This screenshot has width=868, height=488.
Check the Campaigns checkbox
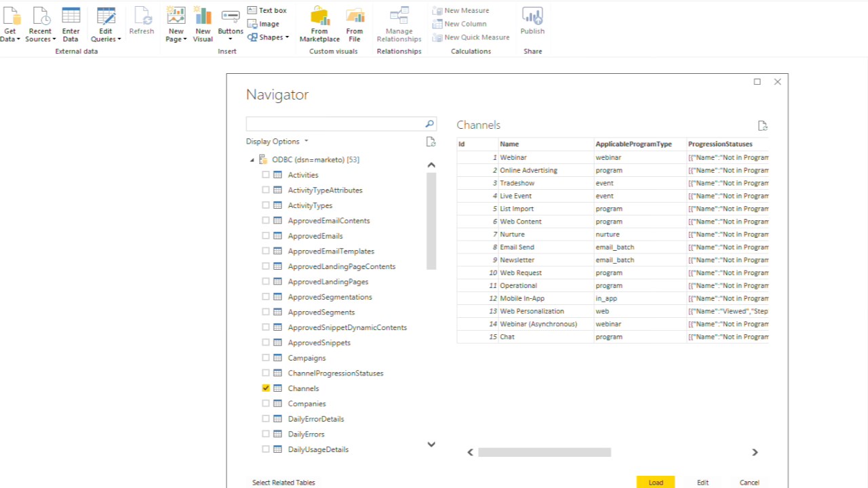(266, 358)
